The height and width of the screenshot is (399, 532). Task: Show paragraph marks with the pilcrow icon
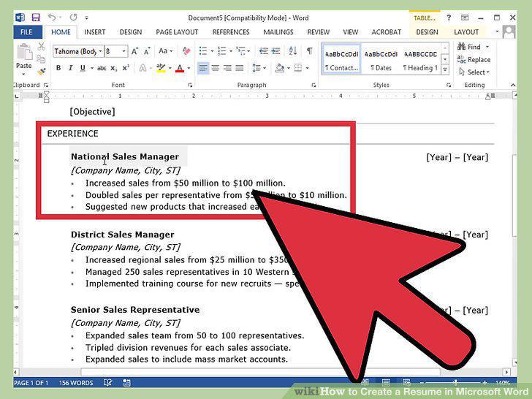pyautogui.click(x=309, y=51)
